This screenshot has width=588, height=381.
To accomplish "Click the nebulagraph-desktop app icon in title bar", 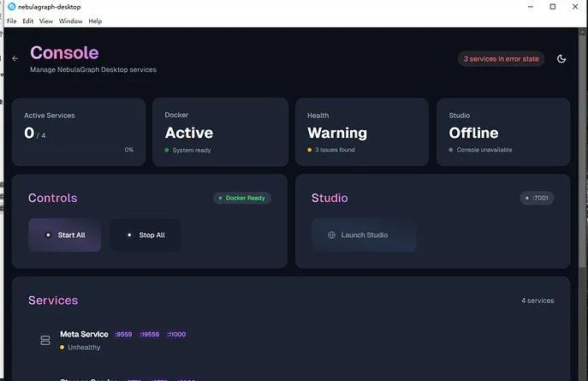I will [12, 6].
